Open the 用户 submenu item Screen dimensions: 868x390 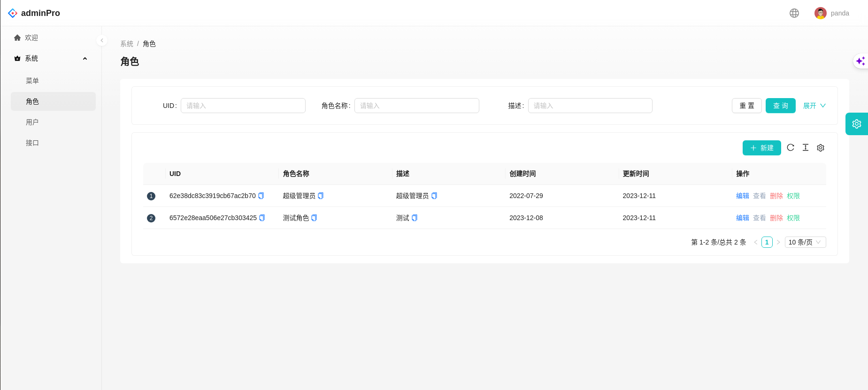tap(53, 122)
